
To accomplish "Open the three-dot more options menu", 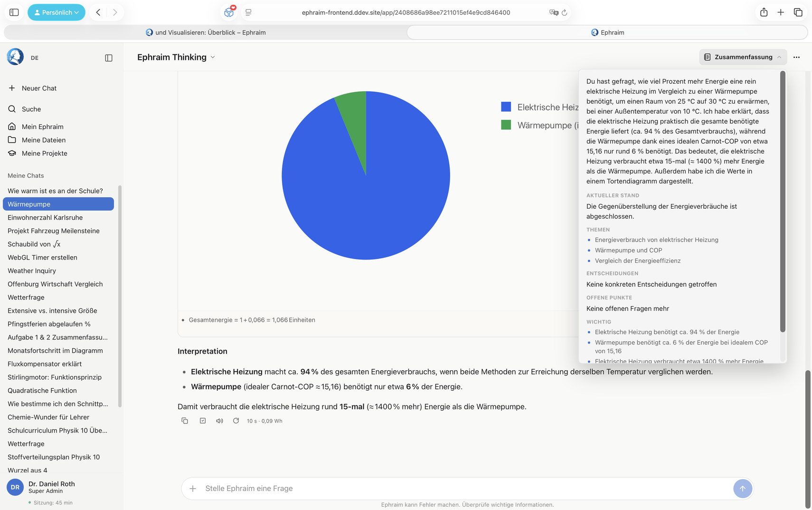I will pos(796,57).
